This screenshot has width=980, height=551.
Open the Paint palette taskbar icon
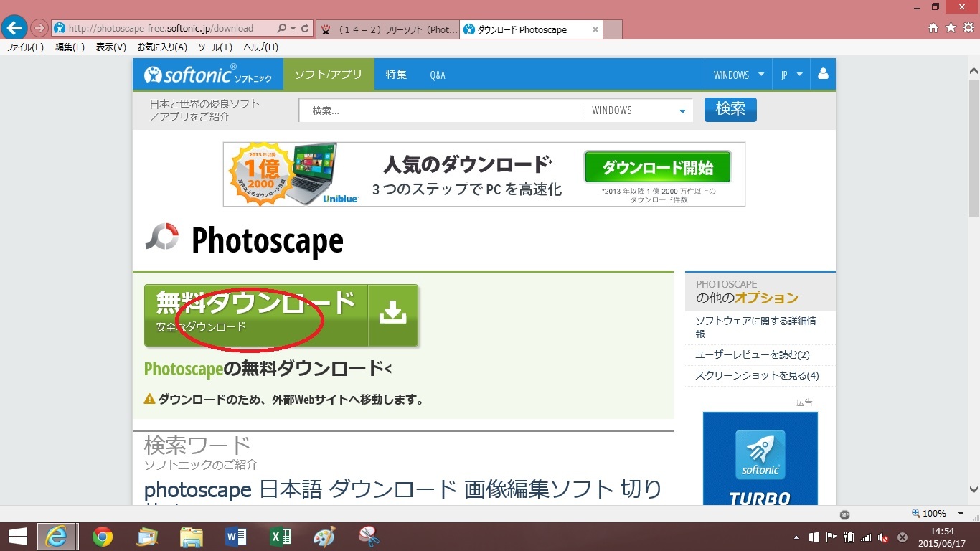pos(324,537)
